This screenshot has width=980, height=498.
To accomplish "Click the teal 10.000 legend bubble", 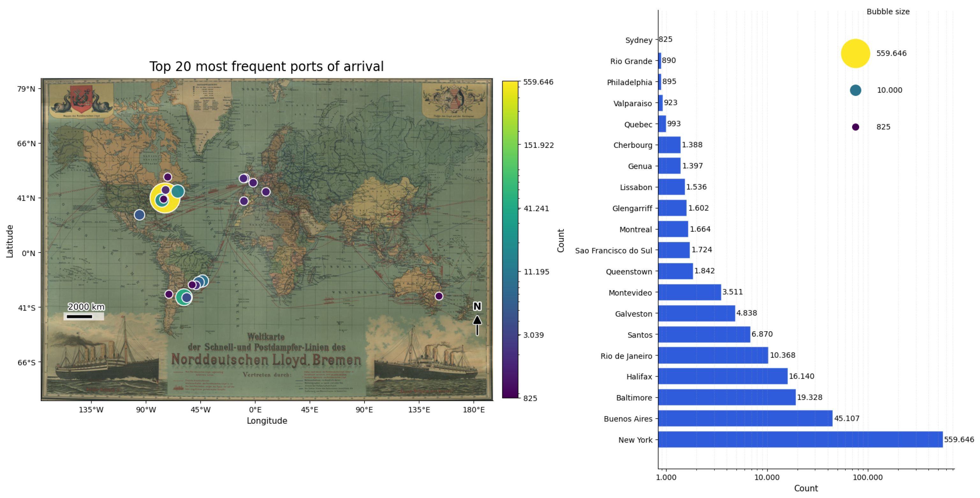I will click(x=856, y=90).
